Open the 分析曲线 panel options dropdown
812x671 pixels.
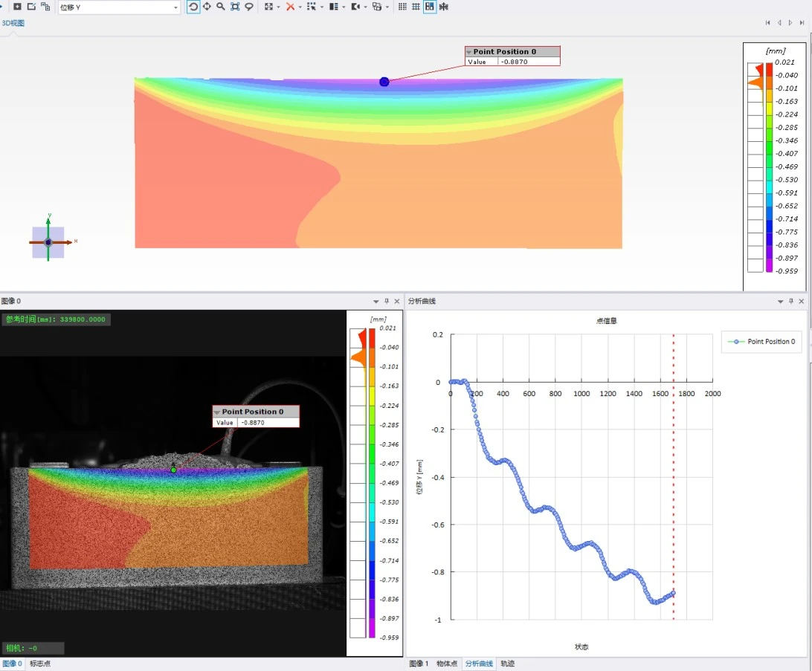780,302
